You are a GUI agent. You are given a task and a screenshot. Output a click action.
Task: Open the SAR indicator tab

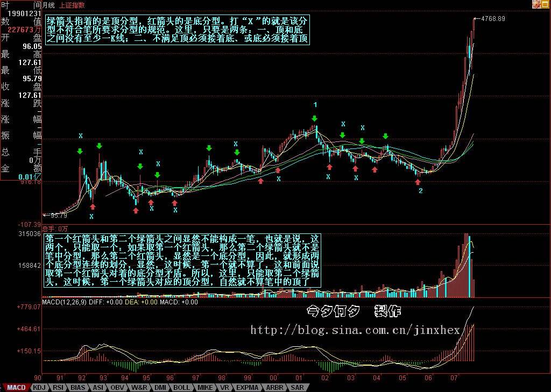tap(296, 387)
